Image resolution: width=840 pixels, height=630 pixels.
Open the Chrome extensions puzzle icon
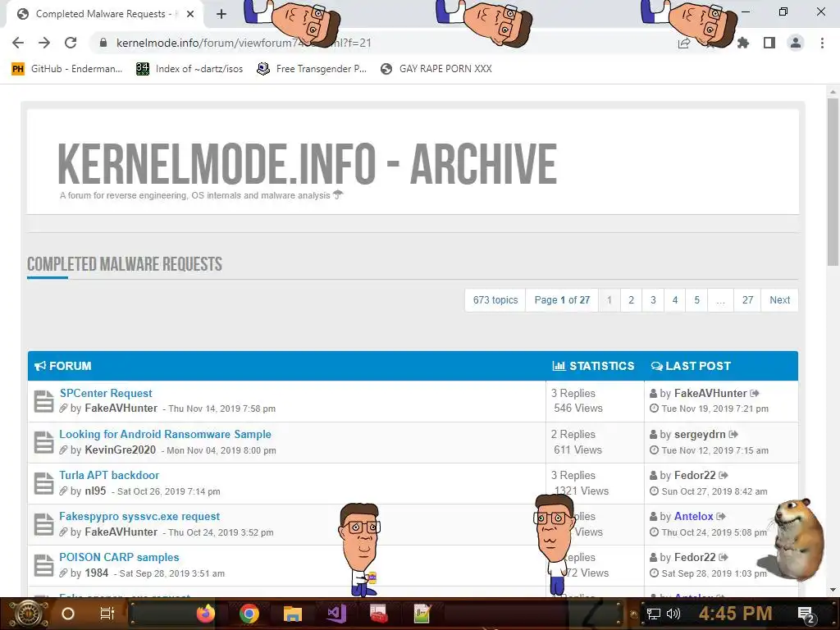pyautogui.click(x=743, y=43)
